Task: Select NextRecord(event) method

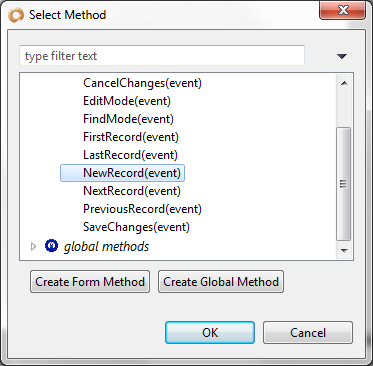Action: [132, 191]
